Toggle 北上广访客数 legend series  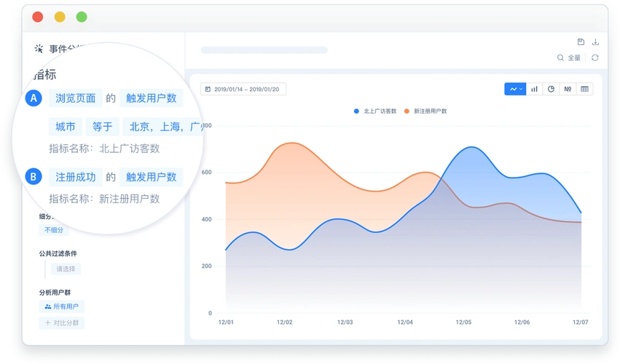pos(375,111)
